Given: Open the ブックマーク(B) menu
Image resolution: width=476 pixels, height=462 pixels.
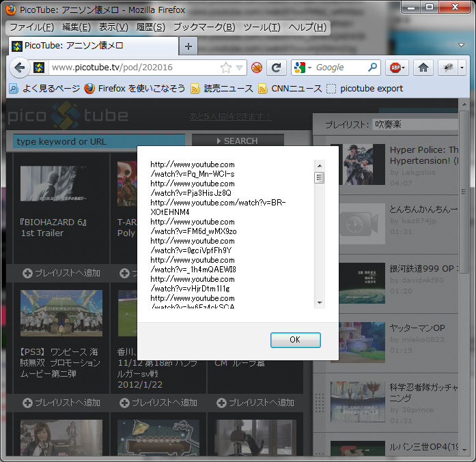Looking at the screenshot, I should tap(204, 27).
